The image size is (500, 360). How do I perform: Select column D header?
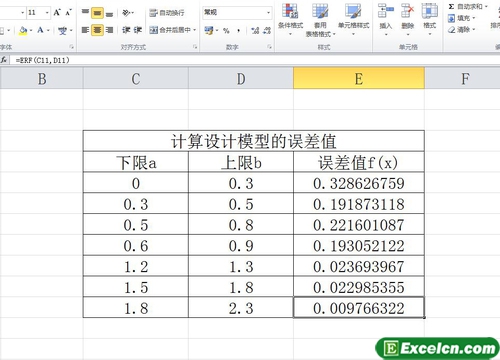241,79
